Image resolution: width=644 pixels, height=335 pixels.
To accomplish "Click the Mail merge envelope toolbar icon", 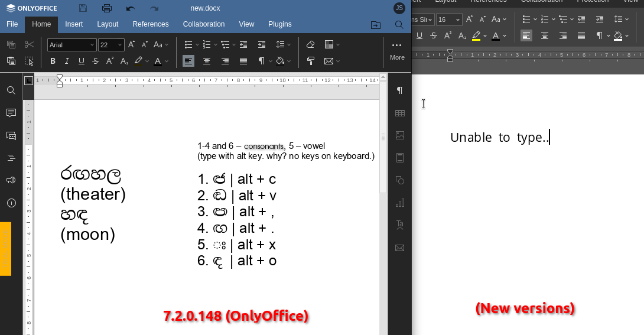I will (328, 61).
